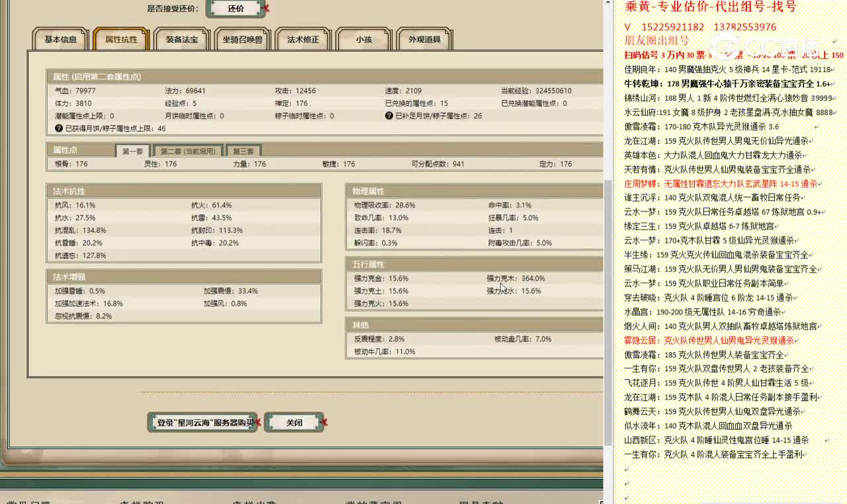Screen dimensions: 847x504
Task: Click the 定力: 176 value
Action: [x=555, y=164]
